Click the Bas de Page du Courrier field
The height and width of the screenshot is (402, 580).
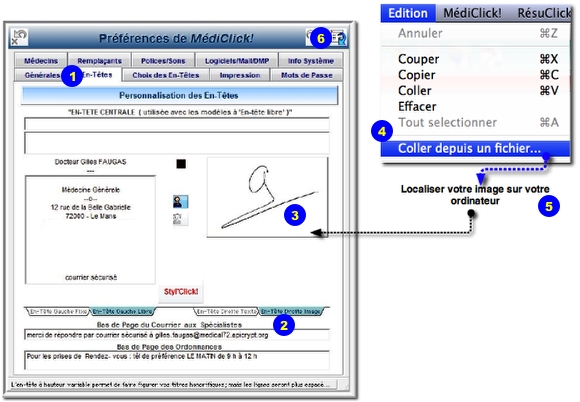point(177,335)
